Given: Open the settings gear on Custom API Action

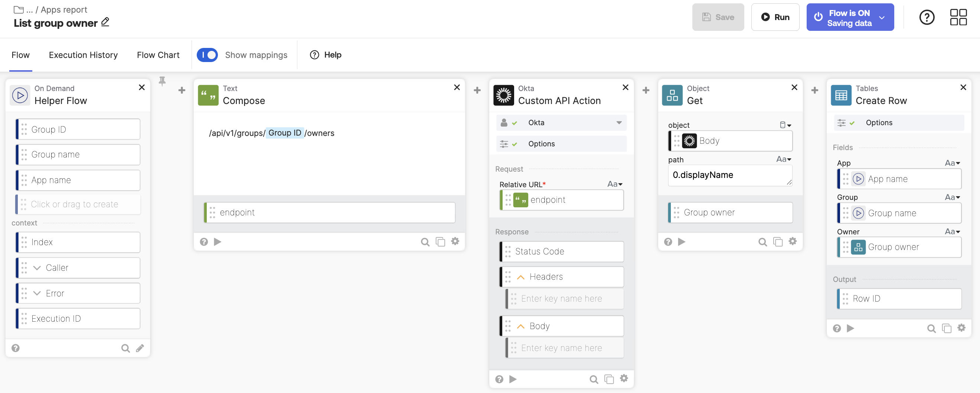Looking at the screenshot, I should point(624,379).
